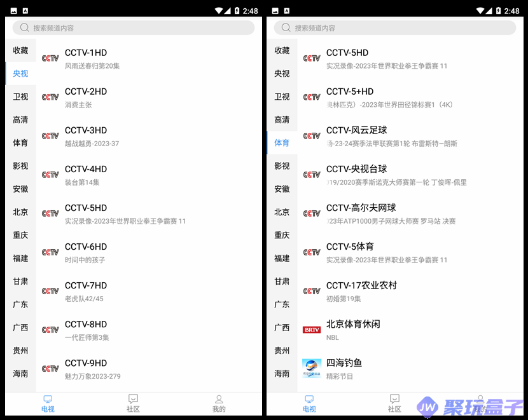Tap the CCTV logo beside CCTV-9HD
This screenshot has height=420, width=528.
coord(50,369)
